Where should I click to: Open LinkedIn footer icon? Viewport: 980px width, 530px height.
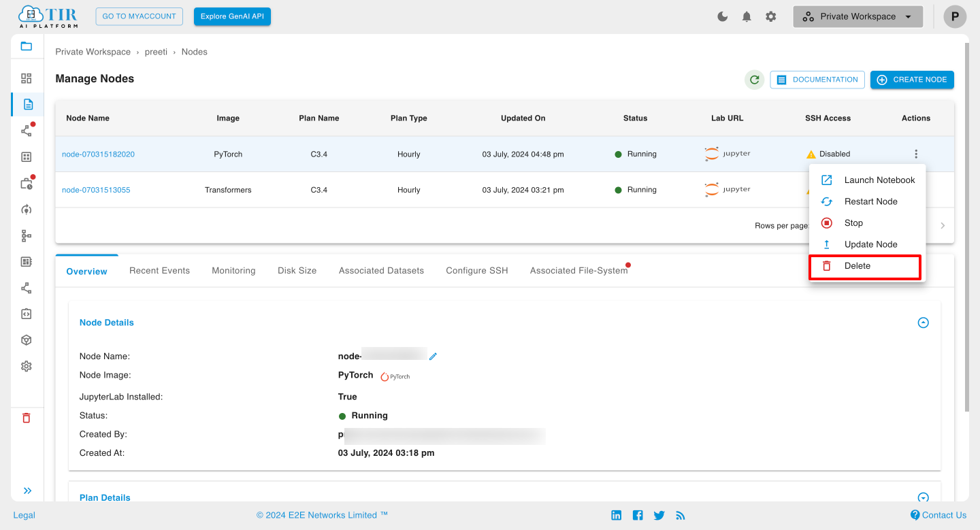pyautogui.click(x=616, y=515)
